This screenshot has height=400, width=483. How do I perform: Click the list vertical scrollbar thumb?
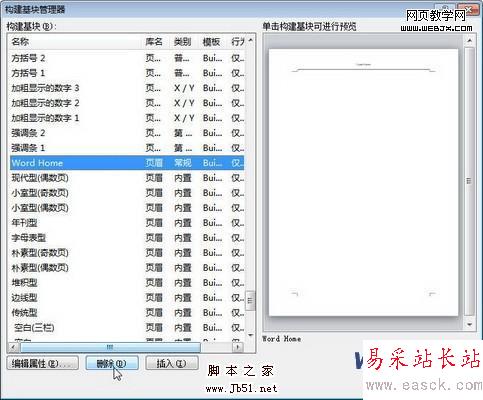tap(250, 301)
